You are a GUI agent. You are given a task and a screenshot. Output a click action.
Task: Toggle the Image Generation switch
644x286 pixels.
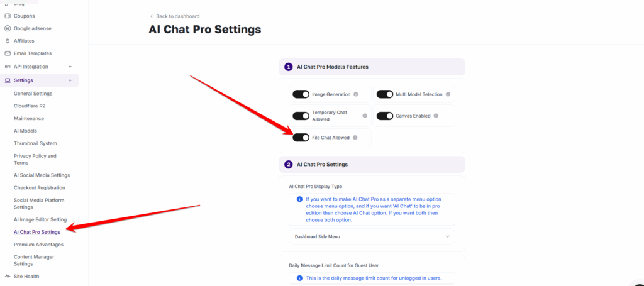point(301,94)
